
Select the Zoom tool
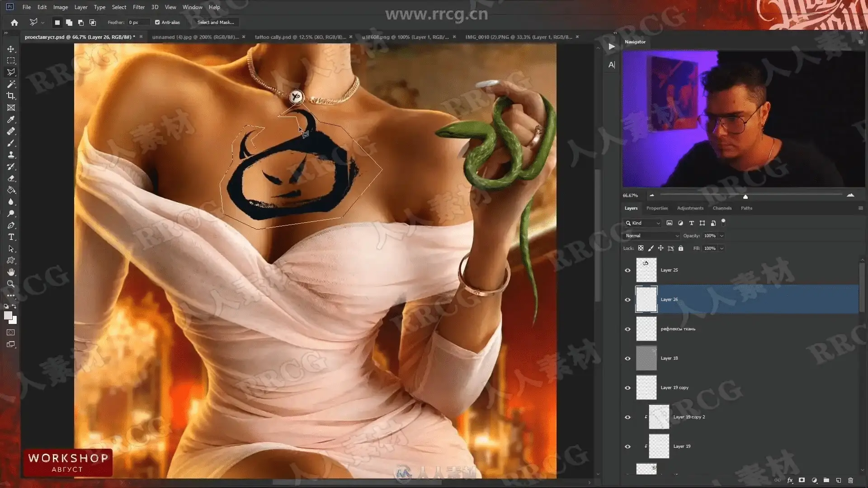[x=11, y=284]
